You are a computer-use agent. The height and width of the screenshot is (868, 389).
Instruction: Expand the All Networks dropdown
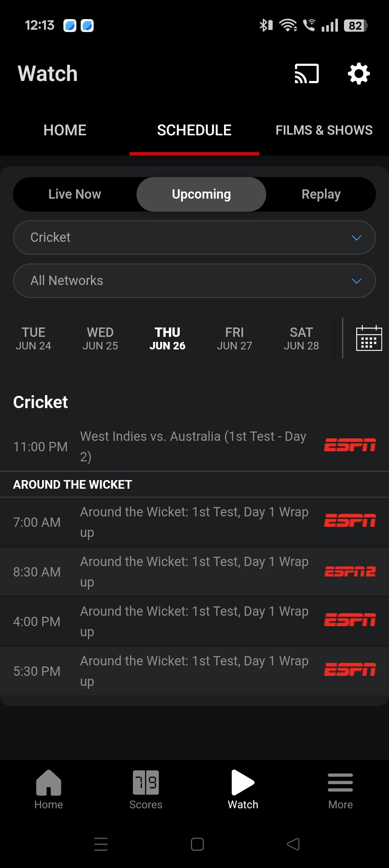click(194, 281)
